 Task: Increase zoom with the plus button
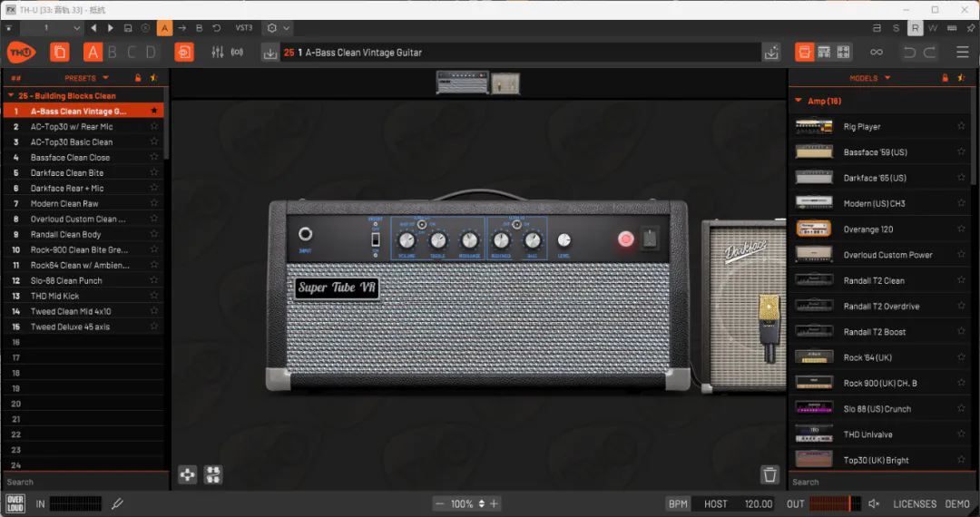pyautogui.click(x=494, y=504)
